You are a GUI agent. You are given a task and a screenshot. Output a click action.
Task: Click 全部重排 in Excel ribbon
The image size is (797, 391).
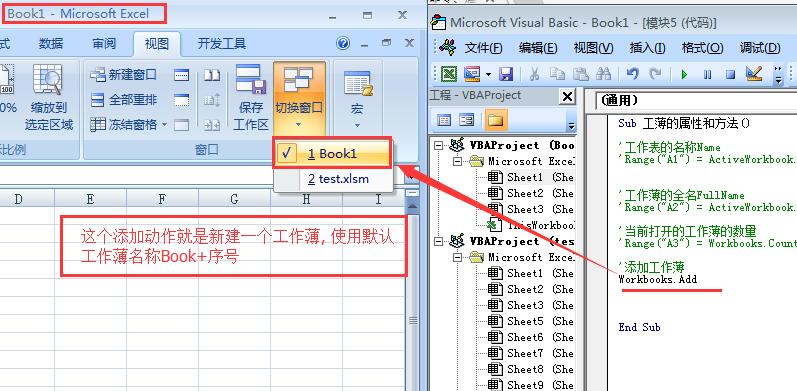coord(124,100)
